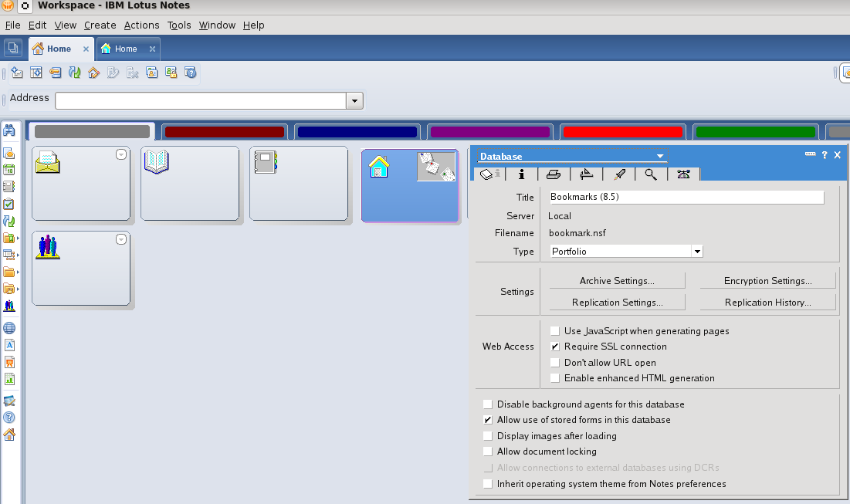The image size is (850, 504).
Task: Check the Allow document locking option
Action: pos(487,452)
